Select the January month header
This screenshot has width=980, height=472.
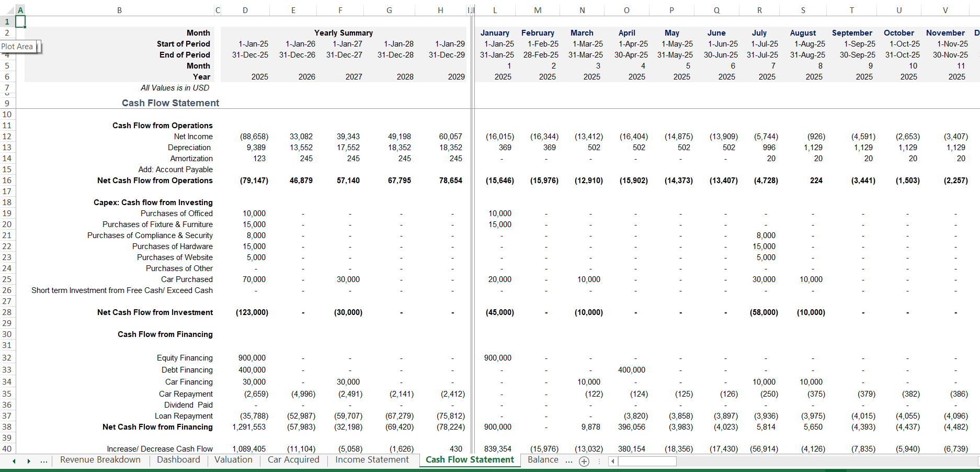[x=495, y=33]
